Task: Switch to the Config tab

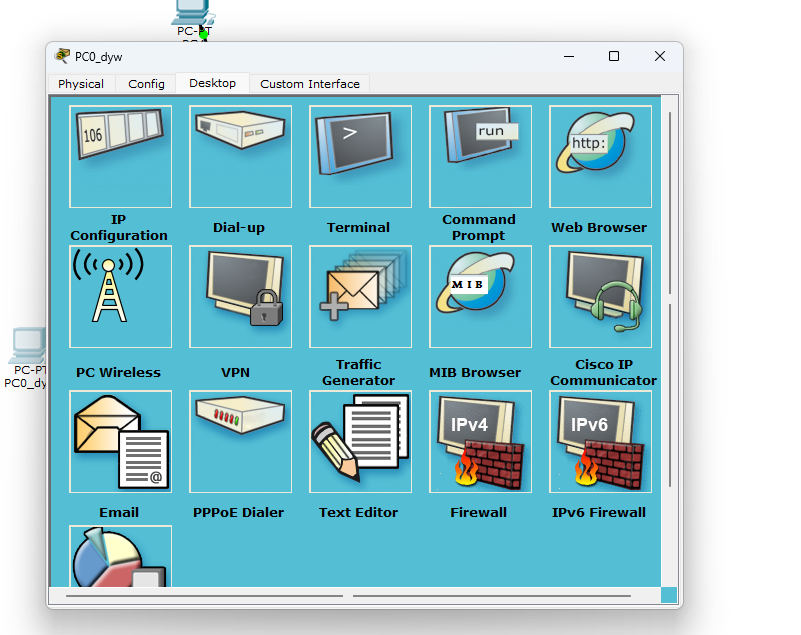Action: coord(146,84)
